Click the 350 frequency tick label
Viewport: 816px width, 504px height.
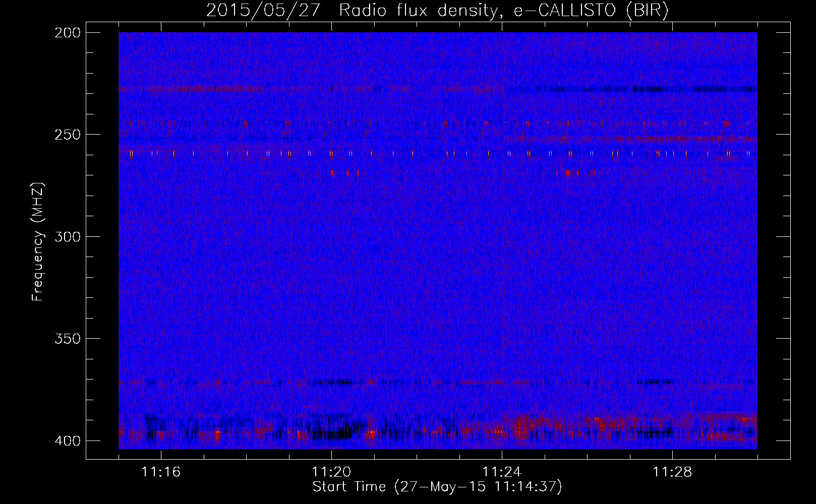pyautogui.click(x=68, y=339)
